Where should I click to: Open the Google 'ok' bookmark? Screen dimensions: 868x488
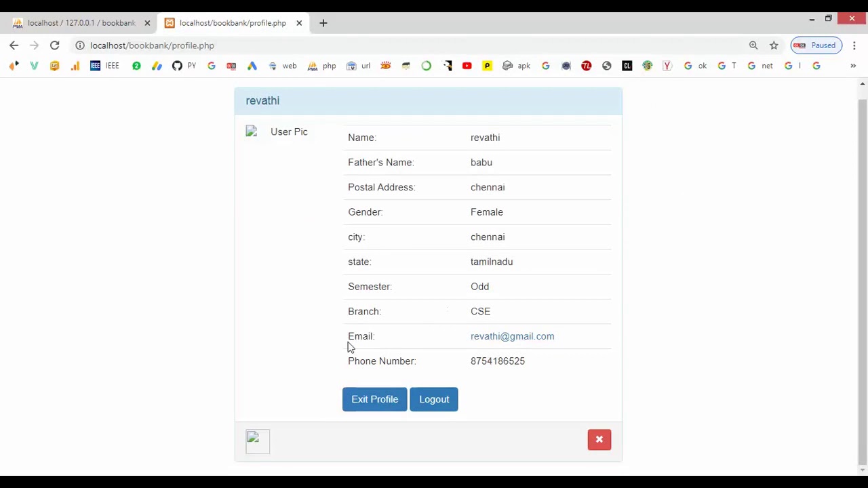click(x=696, y=66)
